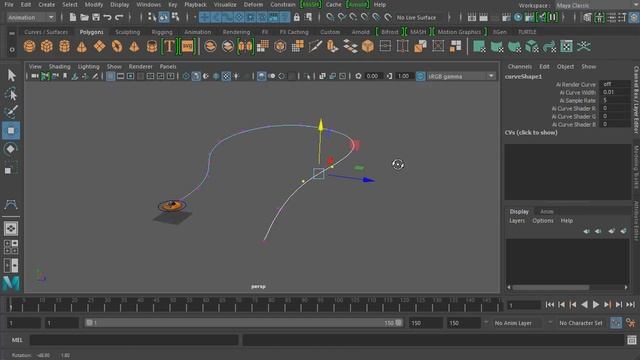Toggle Auto Keyframe button
The image size is (640, 360).
point(616,323)
